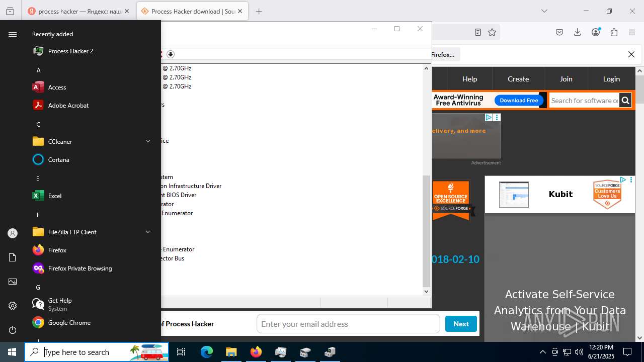Open Settings gear in the Start sidebar
Viewport: 644px width, 362px height.
(x=13, y=306)
